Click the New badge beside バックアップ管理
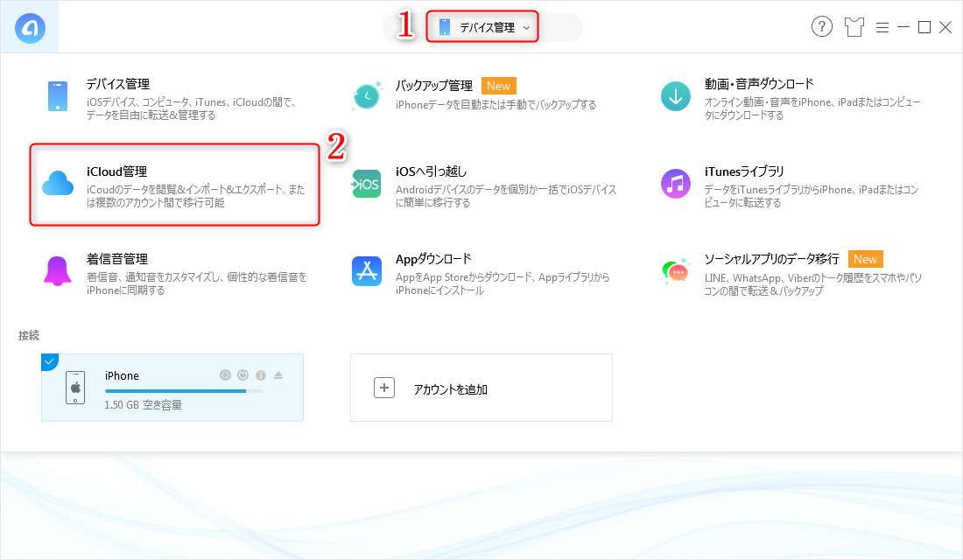Image resolution: width=963 pixels, height=560 pixels. (498, 86)
